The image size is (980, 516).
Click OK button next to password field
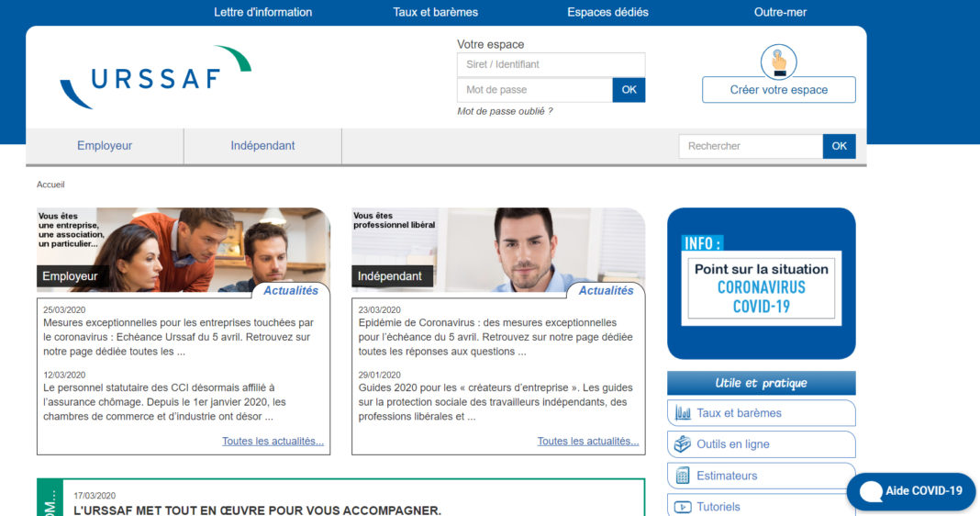(629, 90)
